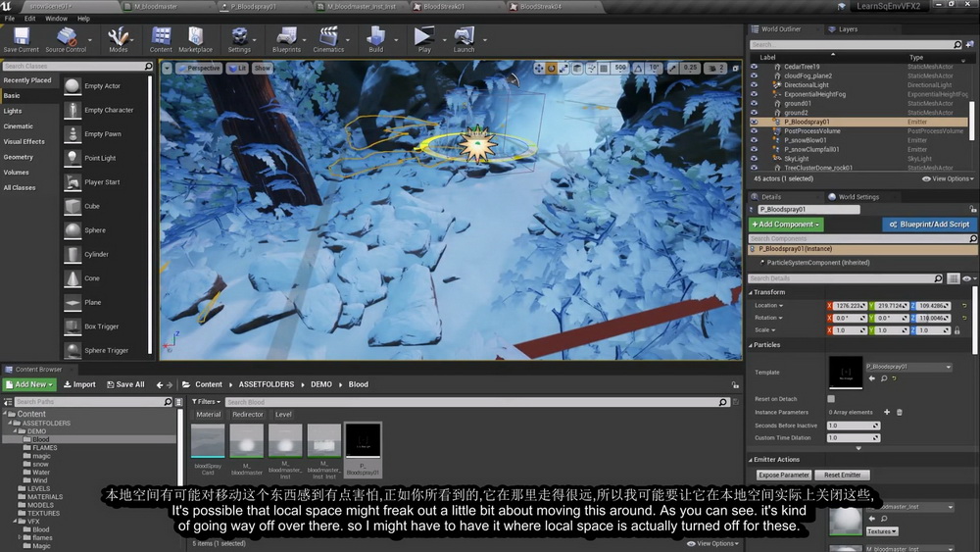Open the Blueprints toolbar icon
This screenshot has height=552, width=980.
[286, 40]
